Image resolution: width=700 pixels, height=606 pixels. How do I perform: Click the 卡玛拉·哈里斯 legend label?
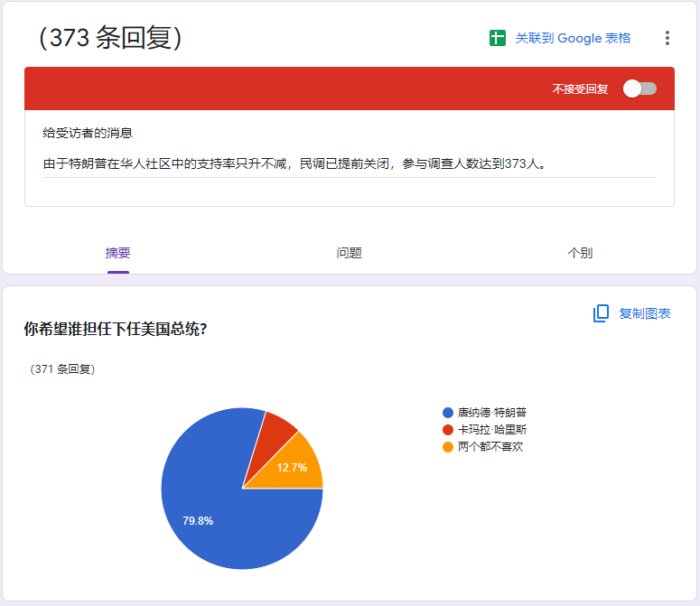(x=492, y=430)
